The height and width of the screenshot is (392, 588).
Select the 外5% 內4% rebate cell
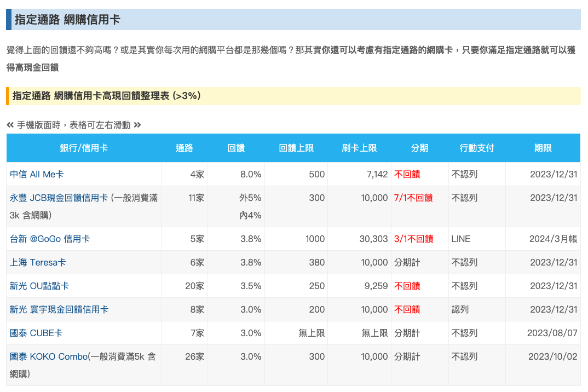pyautogui.click(x=237, y=207)
